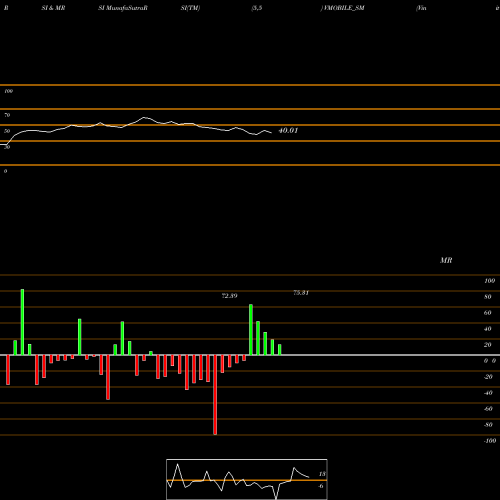Click the value 18 in mini chart
This screenshot has width=500, height=500.
coord(322,474)
